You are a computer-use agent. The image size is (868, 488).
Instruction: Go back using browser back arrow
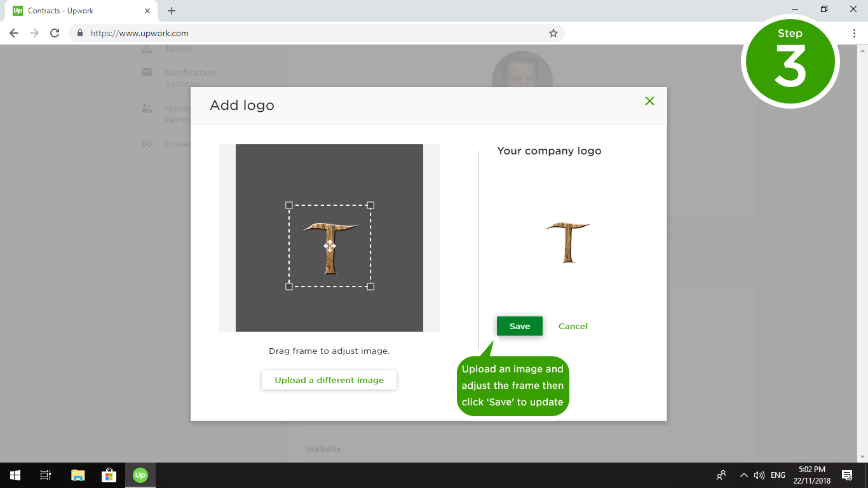coord(14,33)
